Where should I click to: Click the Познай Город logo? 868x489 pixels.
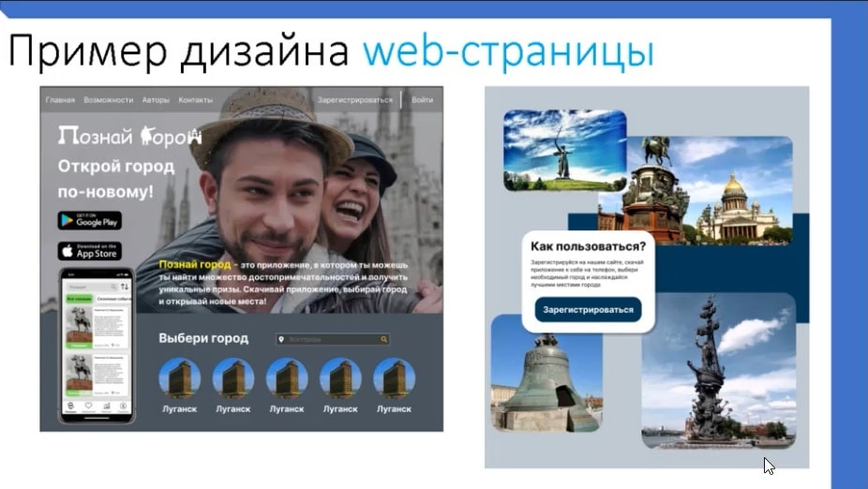tap(130, 136)
